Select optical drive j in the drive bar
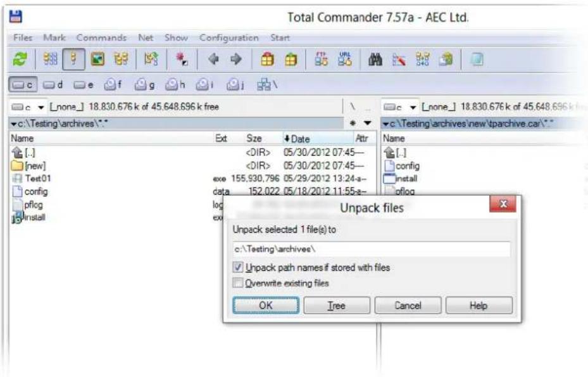588x377 pixels. click(236, 86)
